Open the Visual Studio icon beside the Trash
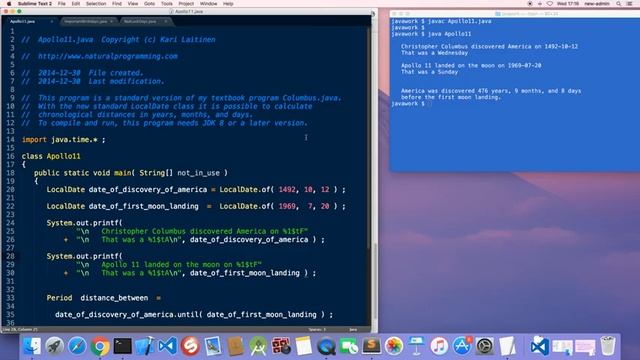 tap(540, 346)
